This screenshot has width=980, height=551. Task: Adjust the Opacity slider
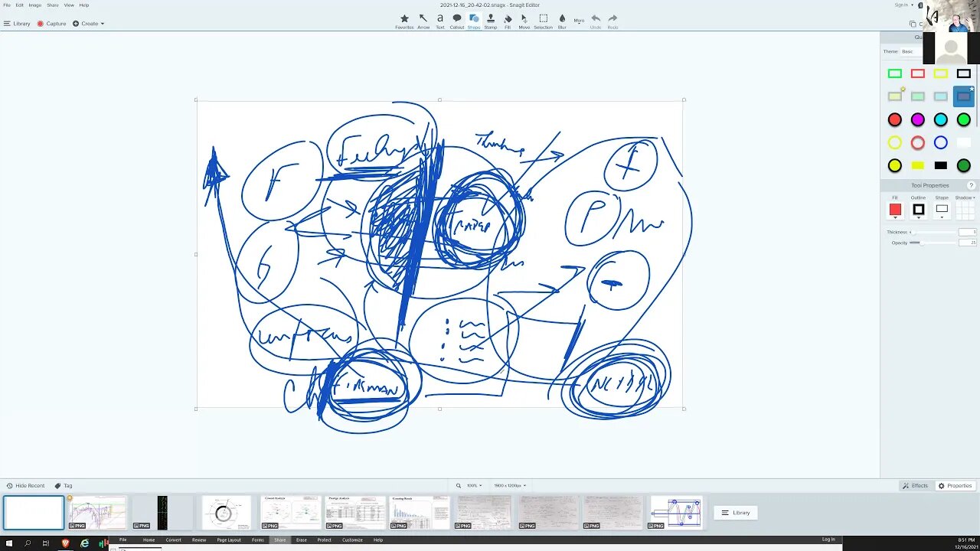coord(933,243)
